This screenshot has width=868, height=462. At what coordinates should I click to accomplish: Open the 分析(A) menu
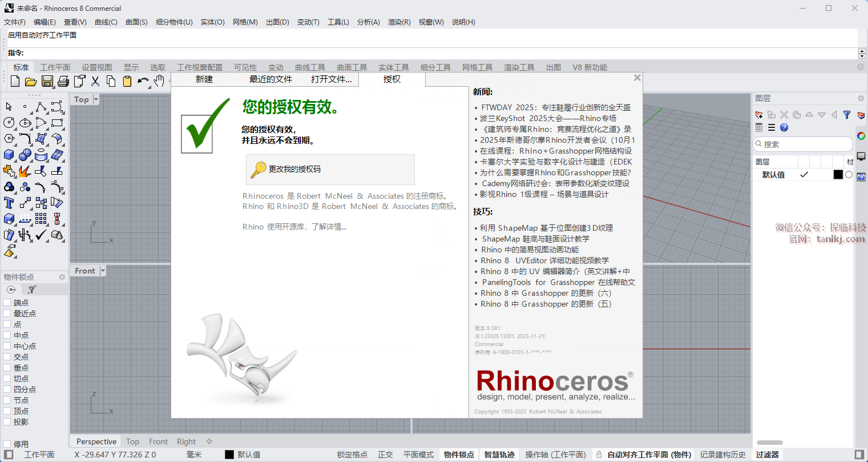368,22
